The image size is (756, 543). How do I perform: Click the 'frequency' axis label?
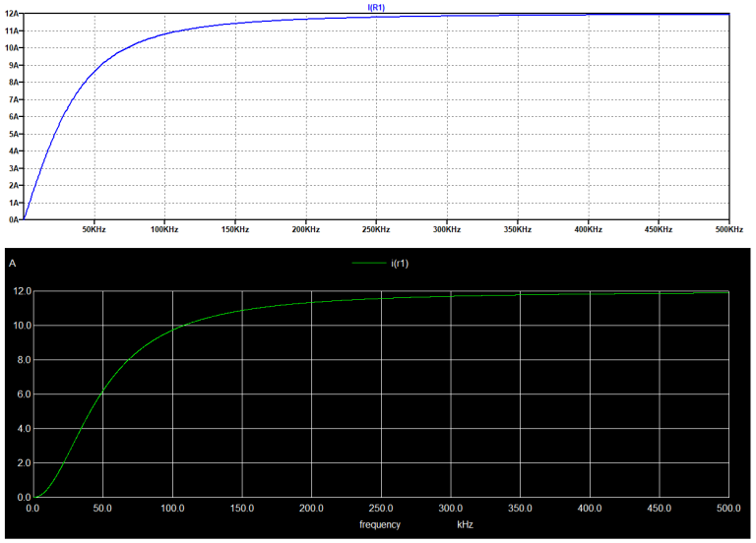378,525
